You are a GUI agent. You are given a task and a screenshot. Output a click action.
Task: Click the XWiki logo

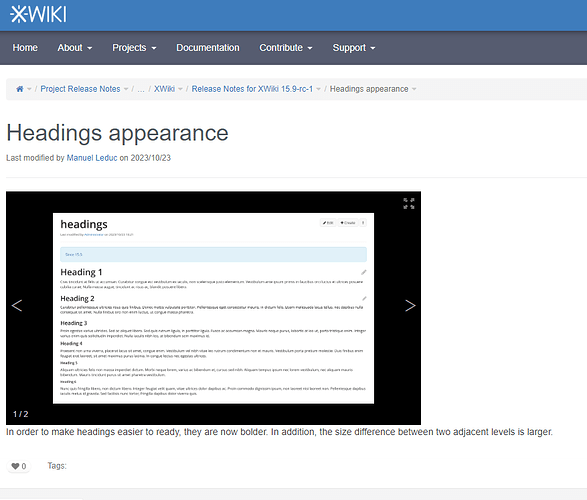[x=38, y=15]
